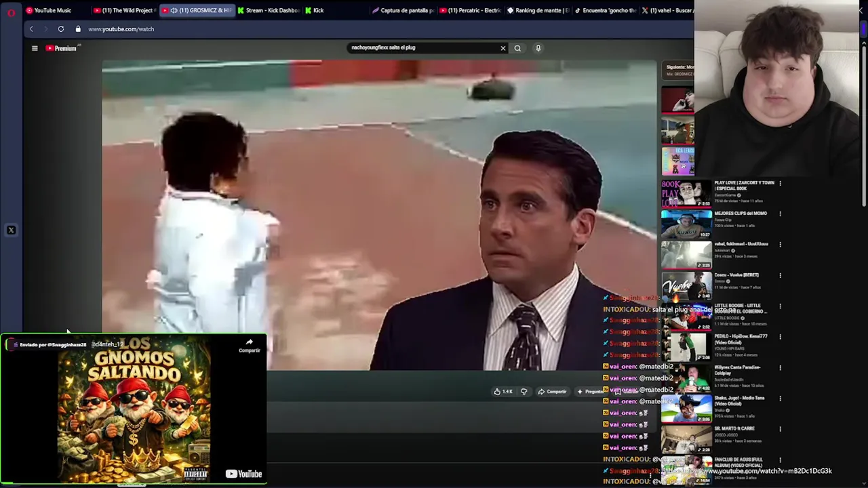
Task: Open the Opera browser menu icon
Action: [x=11, y=12]
